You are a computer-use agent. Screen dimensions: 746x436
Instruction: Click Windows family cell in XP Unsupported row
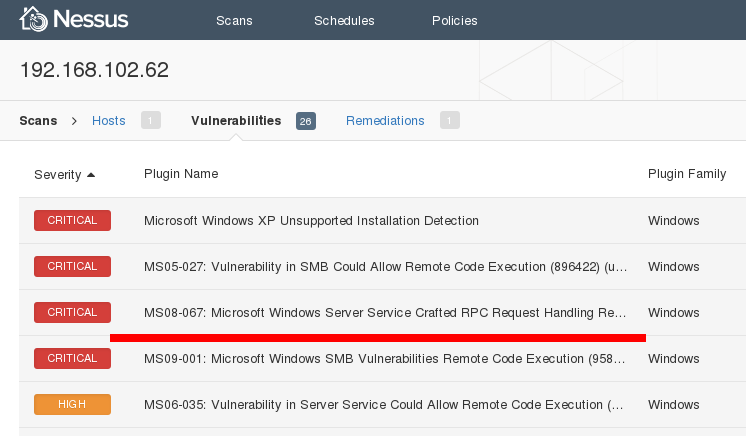point(673,220)
